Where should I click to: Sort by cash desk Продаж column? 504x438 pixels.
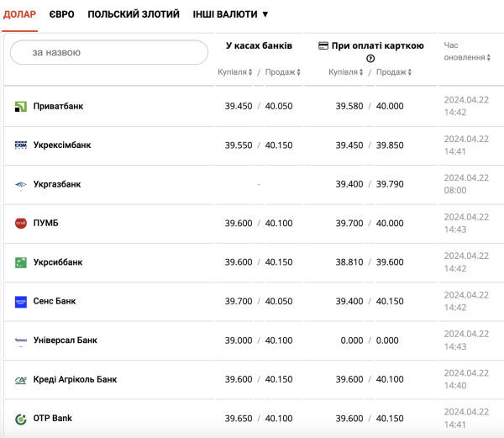(283, 72)
